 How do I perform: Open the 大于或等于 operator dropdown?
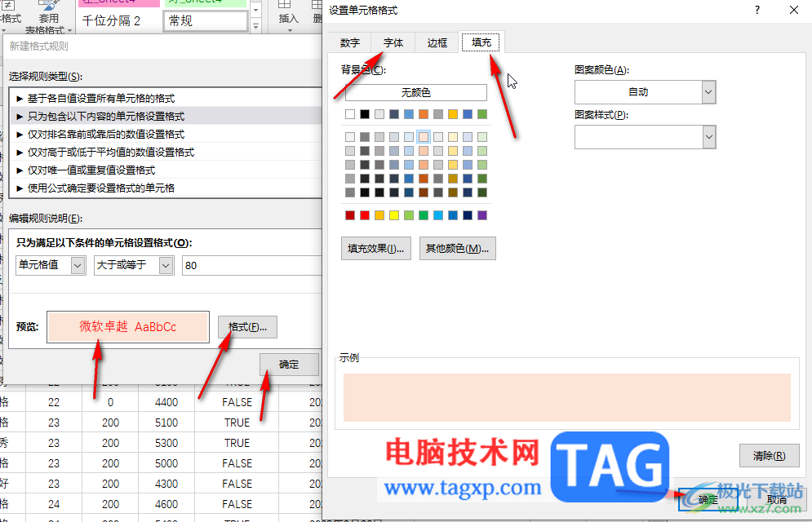point(134,265)
